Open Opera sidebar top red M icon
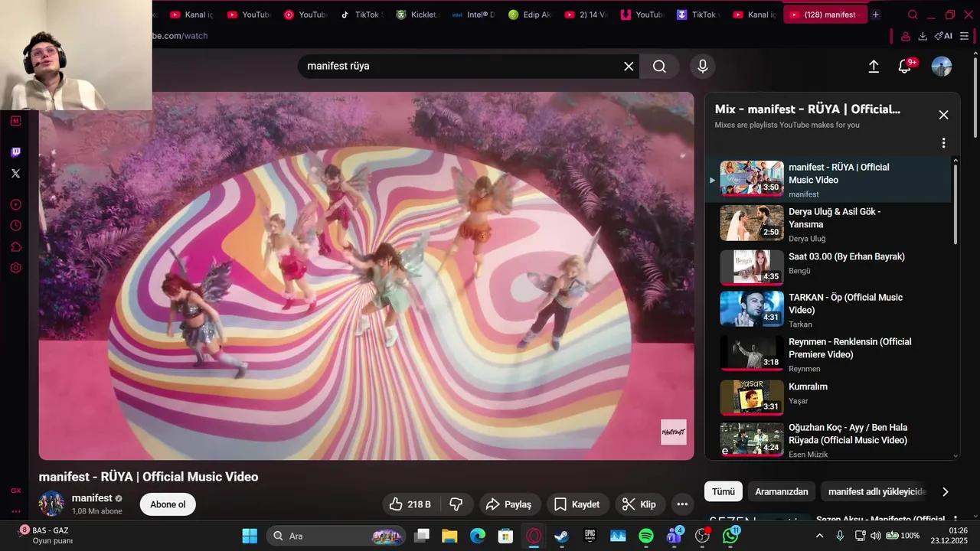This screenshot has width=980, height=551. coord(15,121)
